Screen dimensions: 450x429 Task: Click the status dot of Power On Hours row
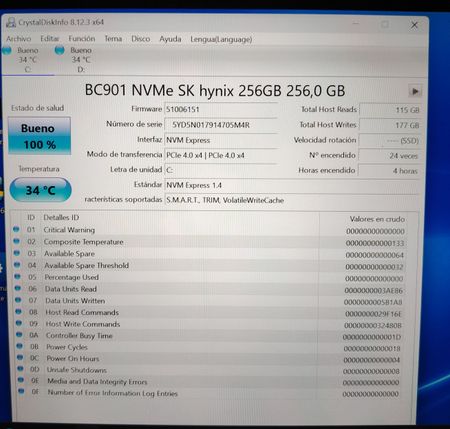point(20,358)
